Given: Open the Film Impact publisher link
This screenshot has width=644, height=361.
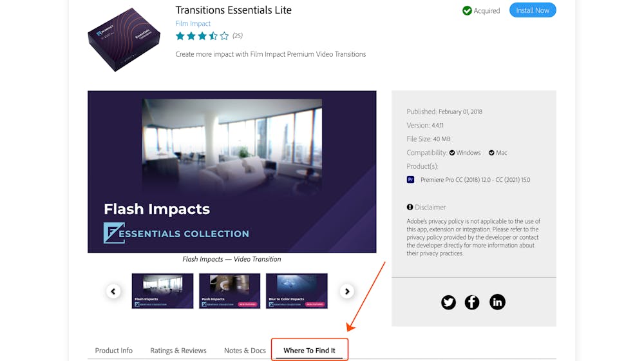Looking at the screenshot, I should (x=193, y=23).
